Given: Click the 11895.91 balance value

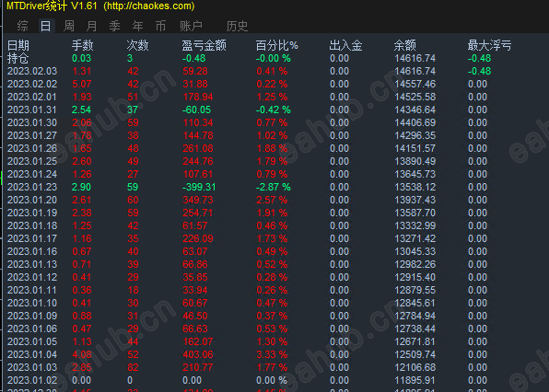Looking at the screenshot, I should 415,380.
